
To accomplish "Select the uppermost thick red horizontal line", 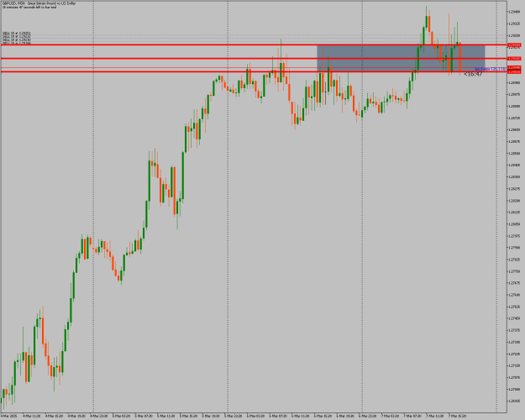I will click(x=254, y=45).
